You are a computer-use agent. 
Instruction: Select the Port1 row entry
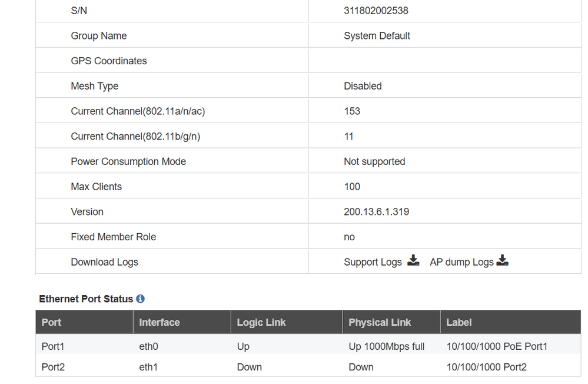tap(53, 346)
